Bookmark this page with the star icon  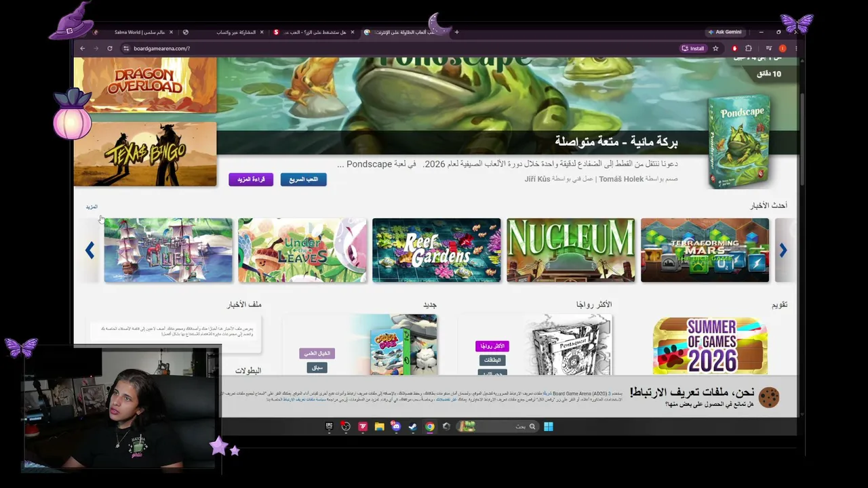[715, 48]
